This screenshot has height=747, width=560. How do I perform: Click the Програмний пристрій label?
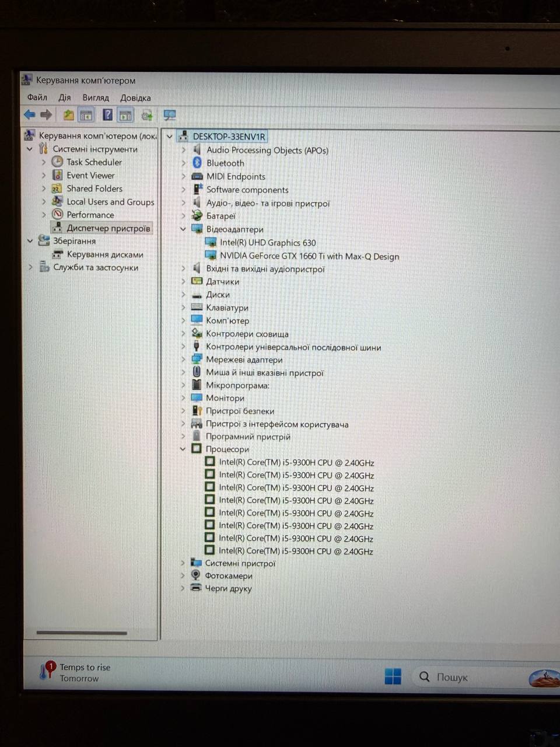click(x=248, y=437)
